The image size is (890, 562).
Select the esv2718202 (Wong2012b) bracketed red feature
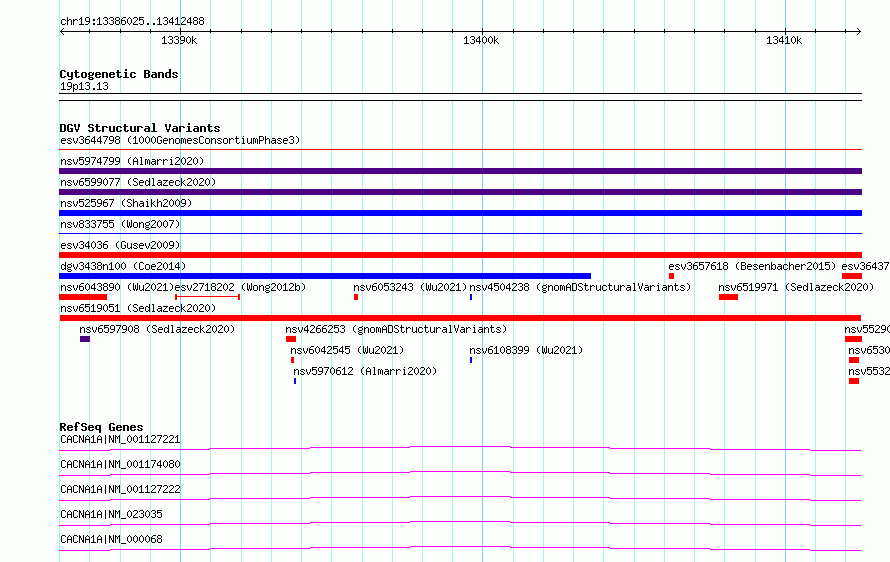(207, 297)
